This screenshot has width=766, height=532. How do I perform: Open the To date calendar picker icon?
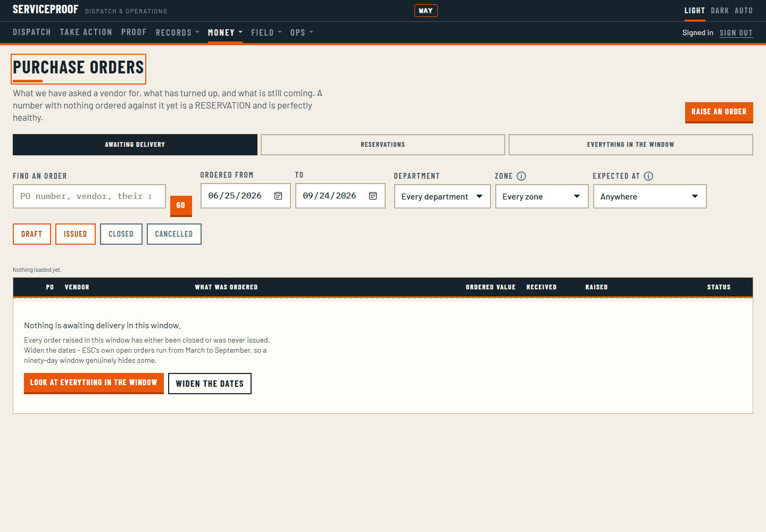pos(373,196)
